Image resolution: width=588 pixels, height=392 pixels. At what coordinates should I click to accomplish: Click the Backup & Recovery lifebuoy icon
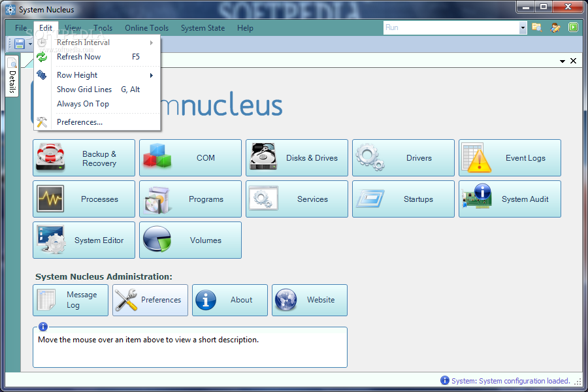50,157
